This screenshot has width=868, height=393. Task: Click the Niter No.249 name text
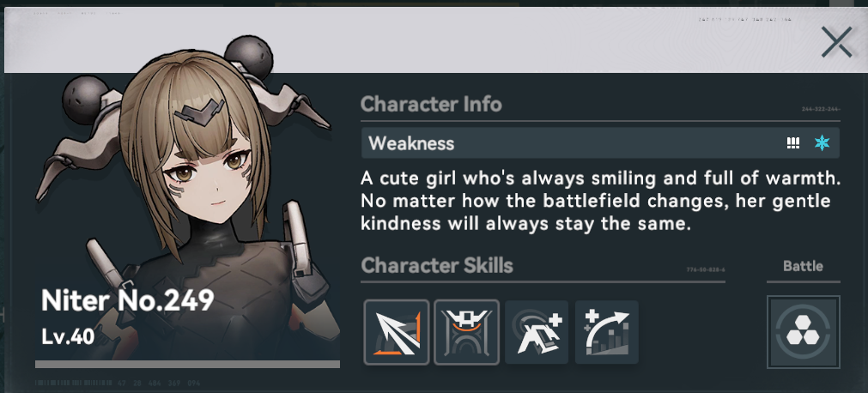[x=127, y=300]
